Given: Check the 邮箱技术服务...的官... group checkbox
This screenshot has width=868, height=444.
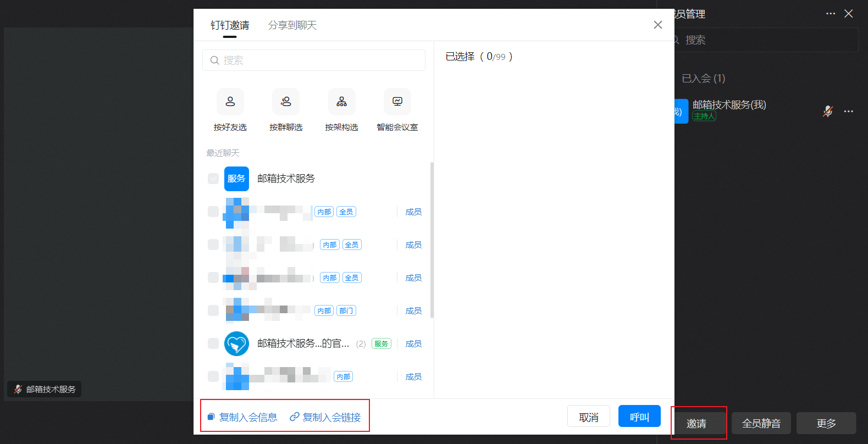Looking at the screenshot, I should [213, 343].
